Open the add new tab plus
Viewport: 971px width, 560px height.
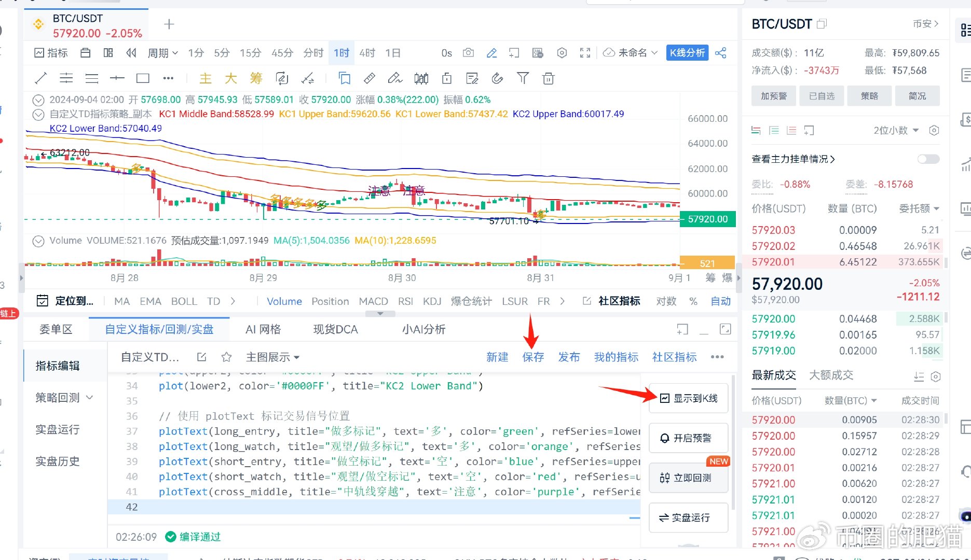[x=169, y=24]
